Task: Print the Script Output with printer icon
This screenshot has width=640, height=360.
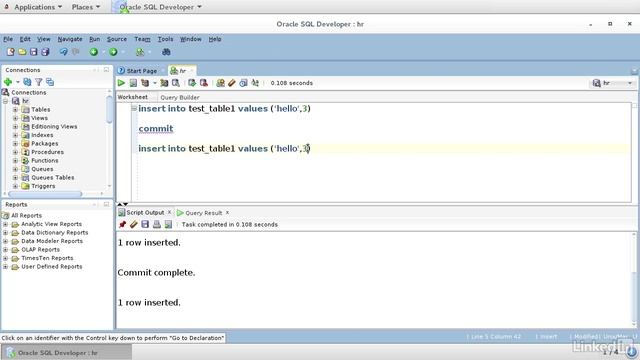Action: [156, 224]
